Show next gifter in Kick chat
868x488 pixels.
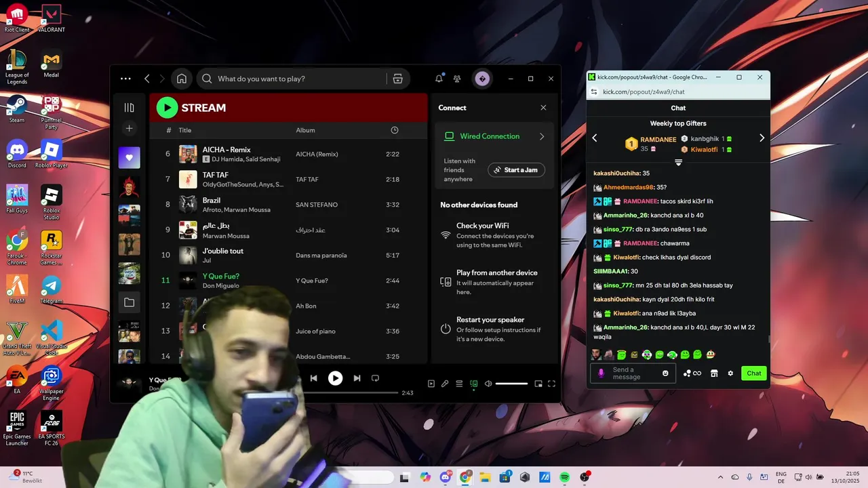coord(762,138)
